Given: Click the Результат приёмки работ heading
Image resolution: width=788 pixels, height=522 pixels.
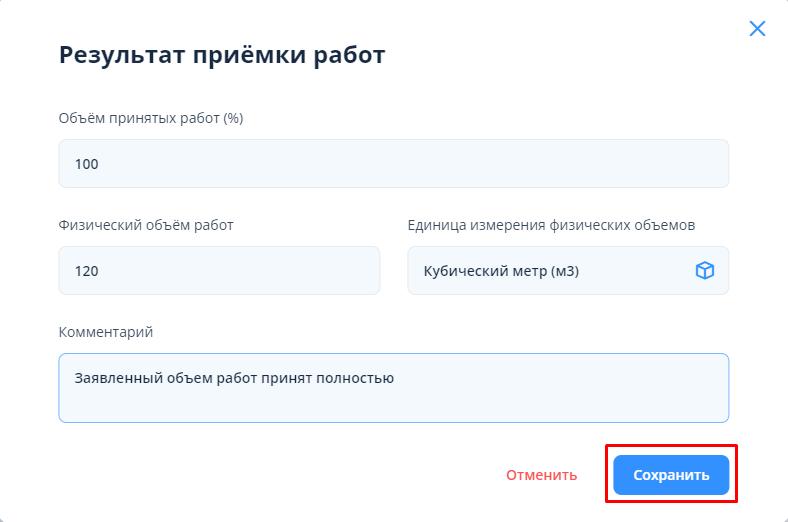Looking at the screenshot, I should 222,55.
